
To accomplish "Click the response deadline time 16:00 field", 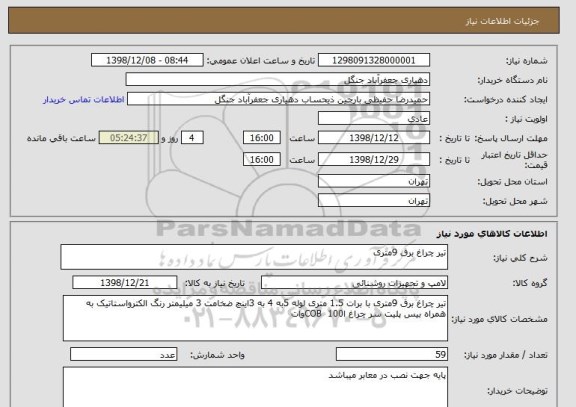I will click(262, 138).
